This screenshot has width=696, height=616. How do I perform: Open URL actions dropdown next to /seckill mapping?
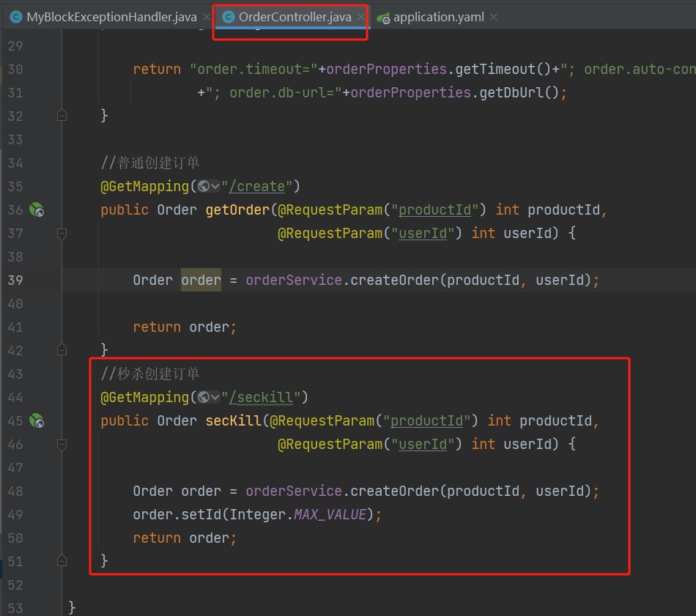tap(215, 397)
